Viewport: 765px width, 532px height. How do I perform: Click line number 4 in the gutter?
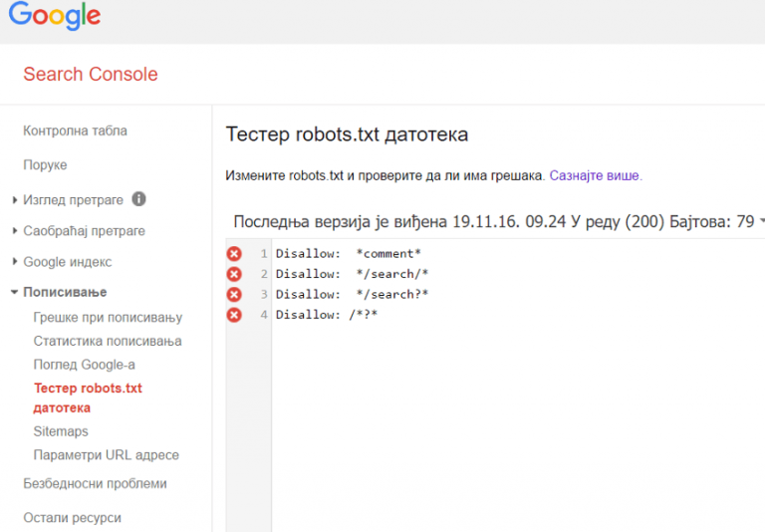[x=264, y=315]
